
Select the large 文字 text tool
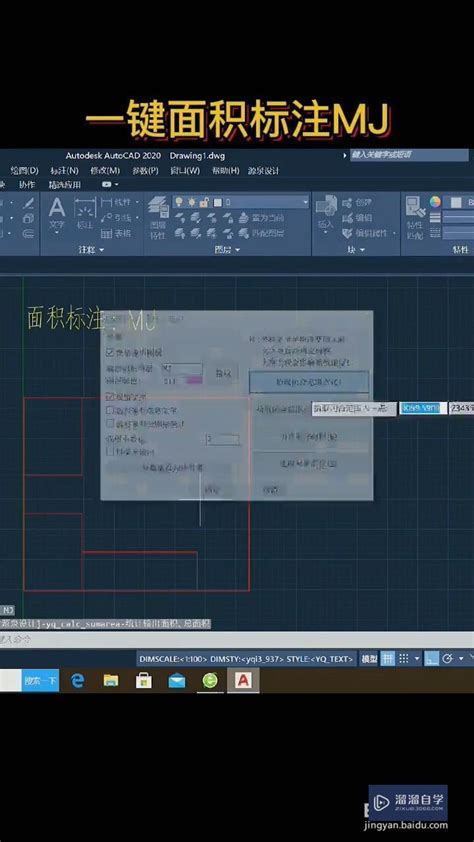tap(57, 215)
